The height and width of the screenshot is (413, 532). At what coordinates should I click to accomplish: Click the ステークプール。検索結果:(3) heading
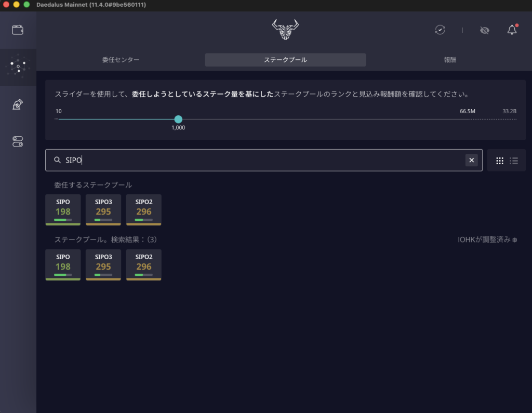(105, 239)
